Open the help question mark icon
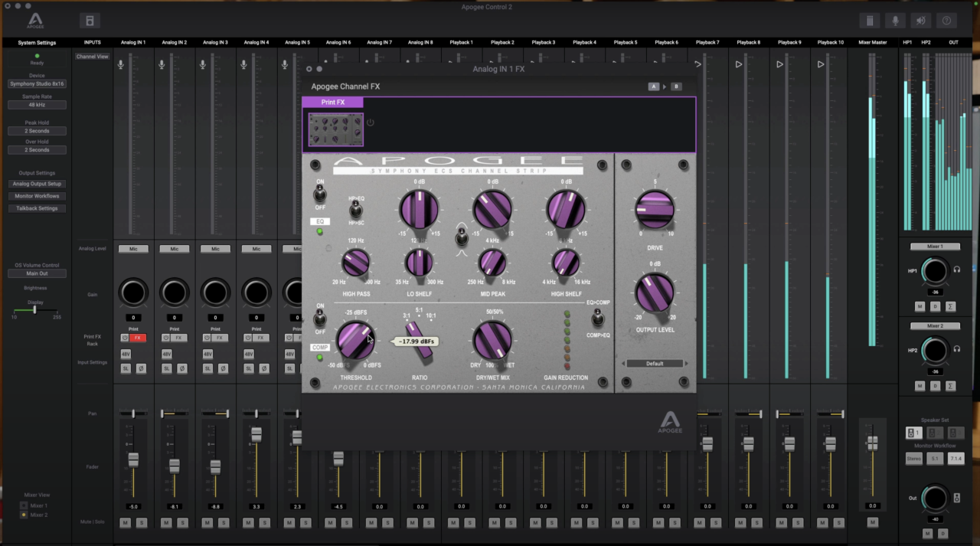This screenshot has height=546, width=980. click(947, 21)
